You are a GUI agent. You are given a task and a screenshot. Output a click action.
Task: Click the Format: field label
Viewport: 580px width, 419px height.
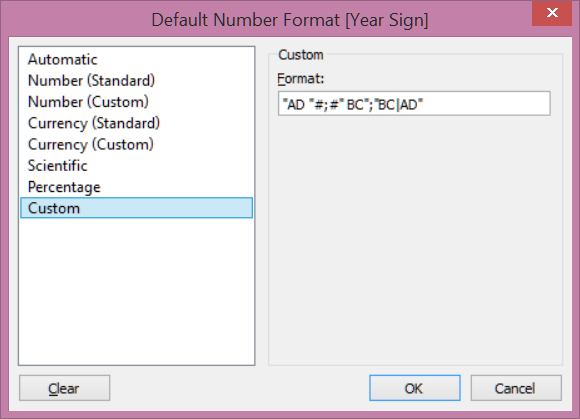tap(300, 79)
